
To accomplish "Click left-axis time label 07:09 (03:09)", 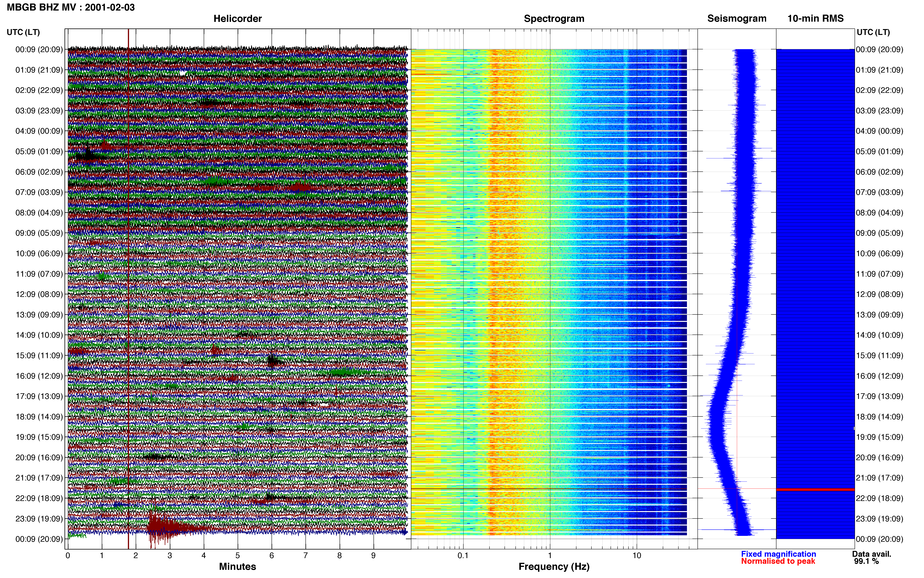I will coord(39,192).
